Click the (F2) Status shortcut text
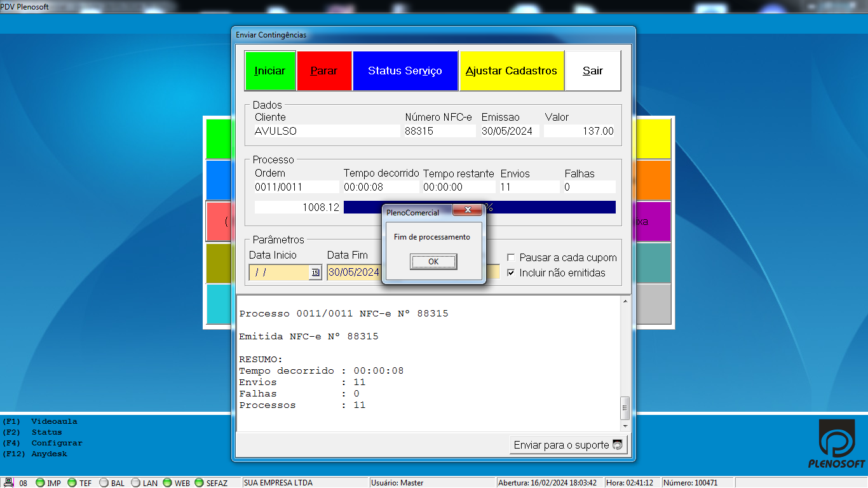The height and width of the screenshot is (488, 868). (x=32, y=432)
